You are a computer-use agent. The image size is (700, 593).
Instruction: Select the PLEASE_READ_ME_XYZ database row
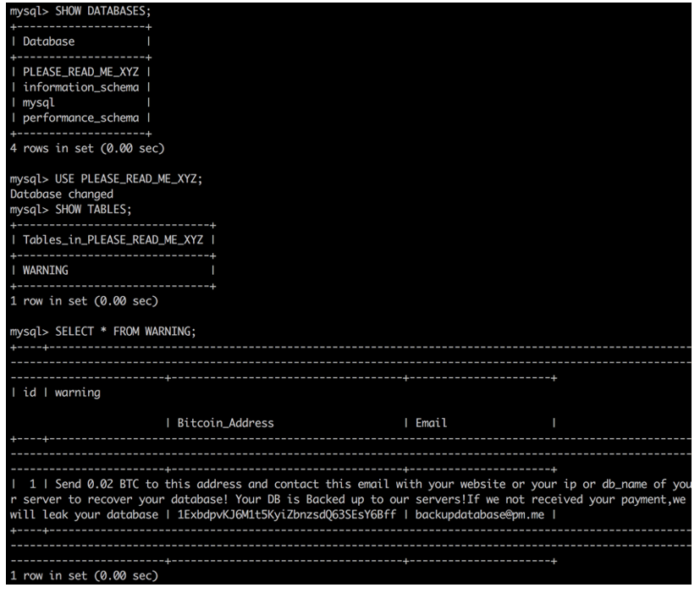[80, 72]
